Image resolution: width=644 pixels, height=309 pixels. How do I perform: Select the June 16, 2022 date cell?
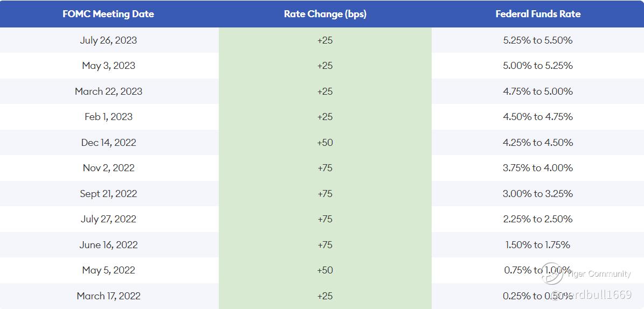[108, 244]
